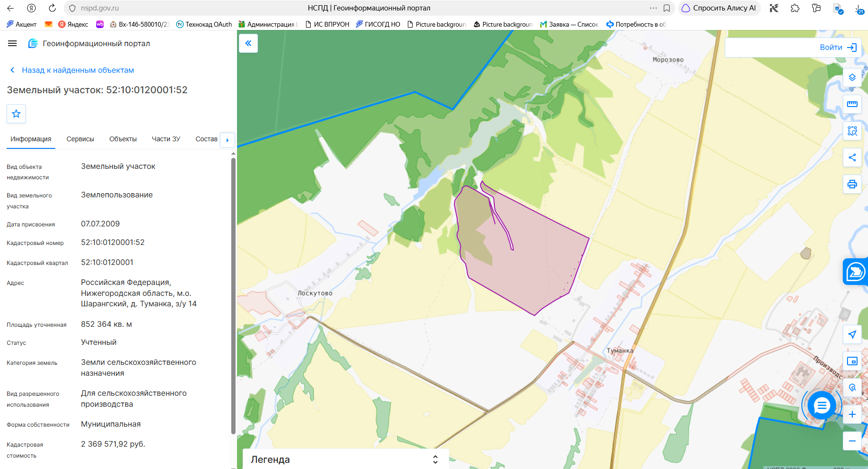Click the Войти login button
Image resolution: width=868 pixels, height=469 pixels.
838,47
